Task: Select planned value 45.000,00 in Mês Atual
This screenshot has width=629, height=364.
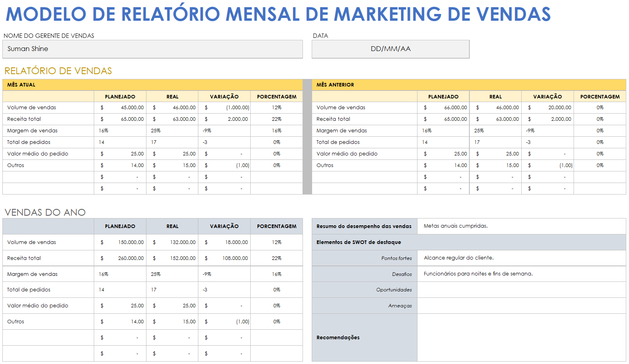Action: pyautogui.click(x=120, y=108)
